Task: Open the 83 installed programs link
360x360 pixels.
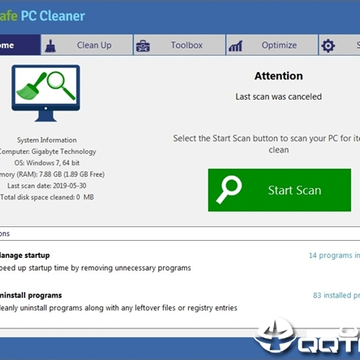Action: (336, 295)
